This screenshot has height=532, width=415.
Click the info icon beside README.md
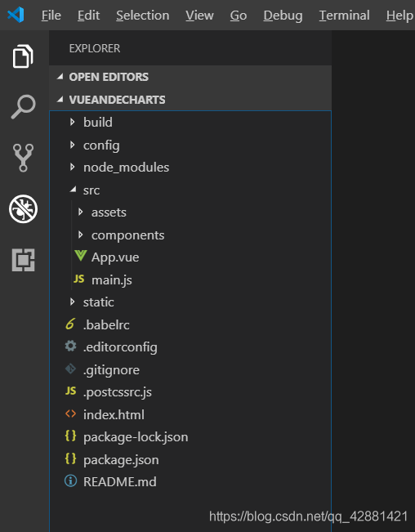70,481
